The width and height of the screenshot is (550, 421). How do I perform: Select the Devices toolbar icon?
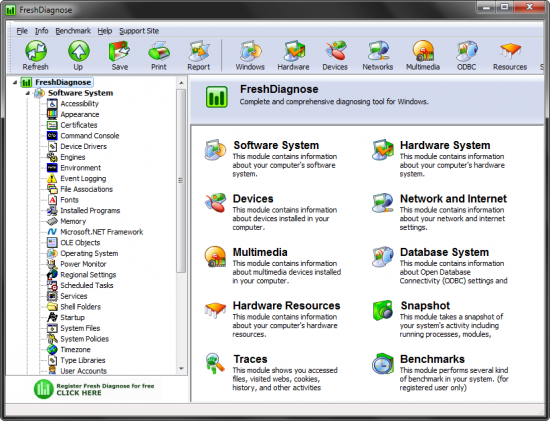click(x=335, y=51)
